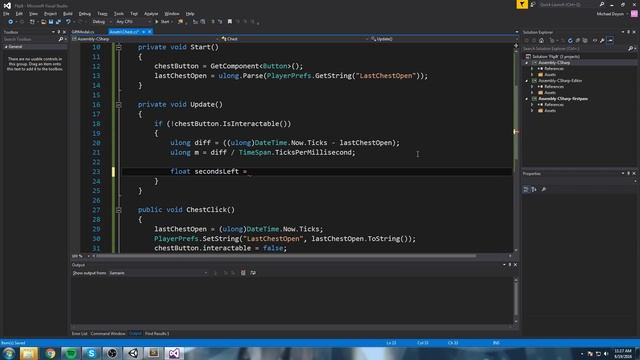Screen dimensions: 640x360
Task: Collapse the Start() method outline
Action: pyautogui.click(x=118, y=47)
